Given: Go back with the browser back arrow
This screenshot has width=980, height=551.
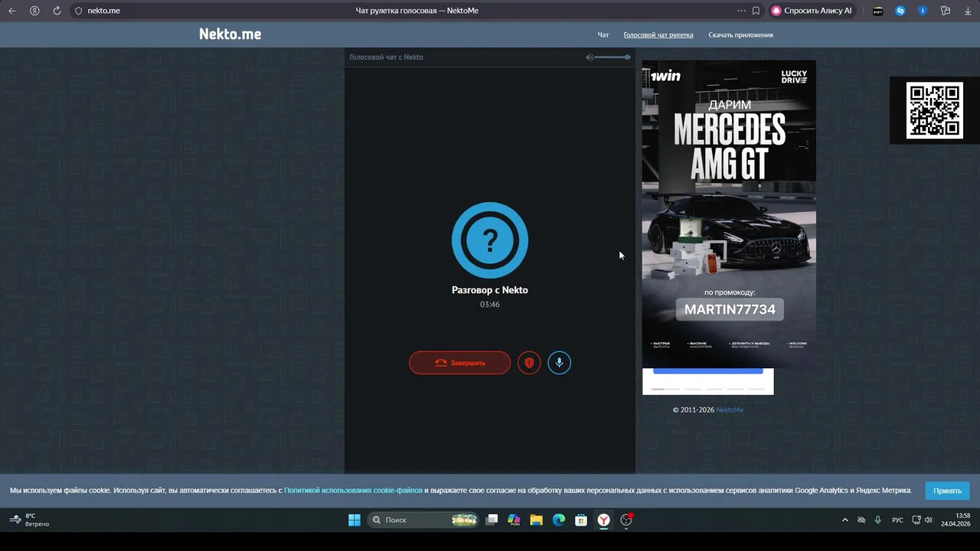Looking at the screenshot, I should tap(12, 11).
